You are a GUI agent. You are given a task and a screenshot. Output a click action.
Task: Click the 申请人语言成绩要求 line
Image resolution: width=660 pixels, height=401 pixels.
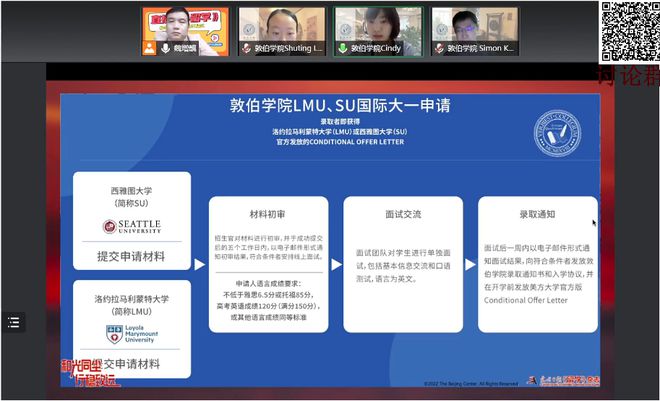[268, 284]
